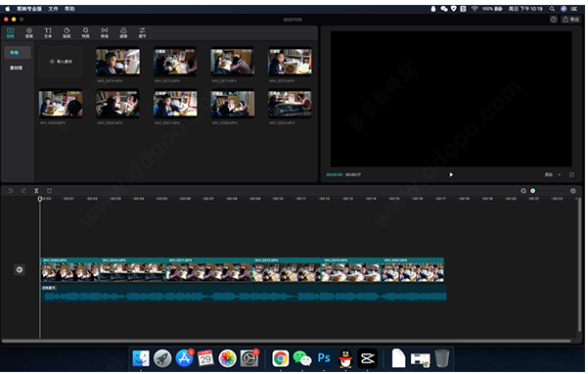Select the Split clip tool
This screenshot has height=374, width=588.
click(x=36, y=191)
